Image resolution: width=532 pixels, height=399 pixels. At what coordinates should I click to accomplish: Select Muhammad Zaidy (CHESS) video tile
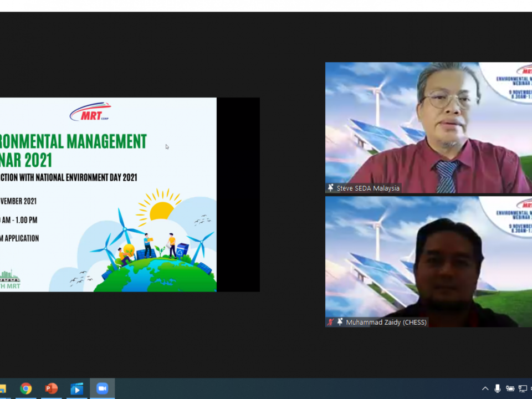pos(428,262)
